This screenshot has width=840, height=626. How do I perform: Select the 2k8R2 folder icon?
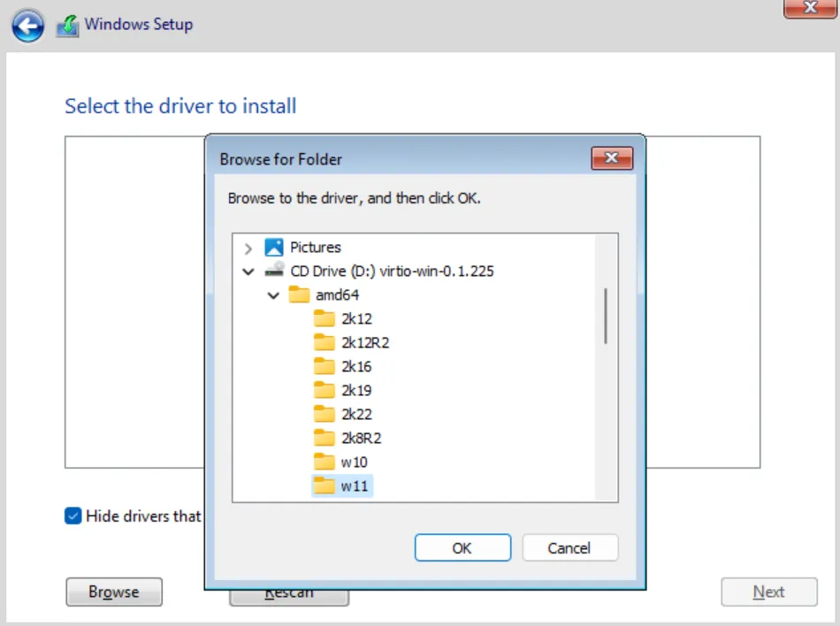click(x=325, y=438)
